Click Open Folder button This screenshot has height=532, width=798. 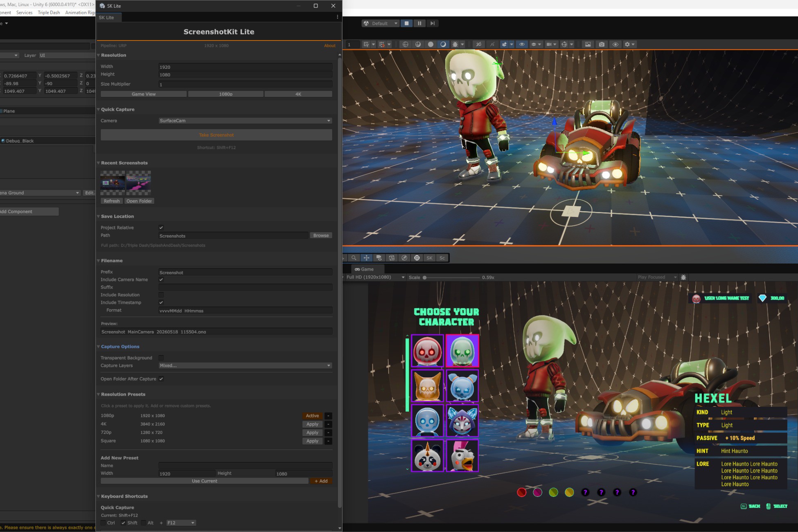pos(139,201)
